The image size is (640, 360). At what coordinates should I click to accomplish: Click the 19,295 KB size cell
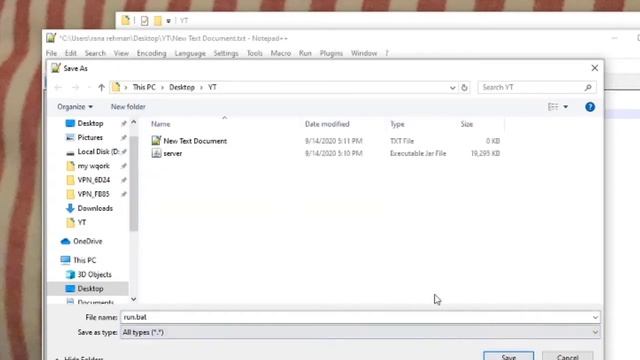coord(485,153)
